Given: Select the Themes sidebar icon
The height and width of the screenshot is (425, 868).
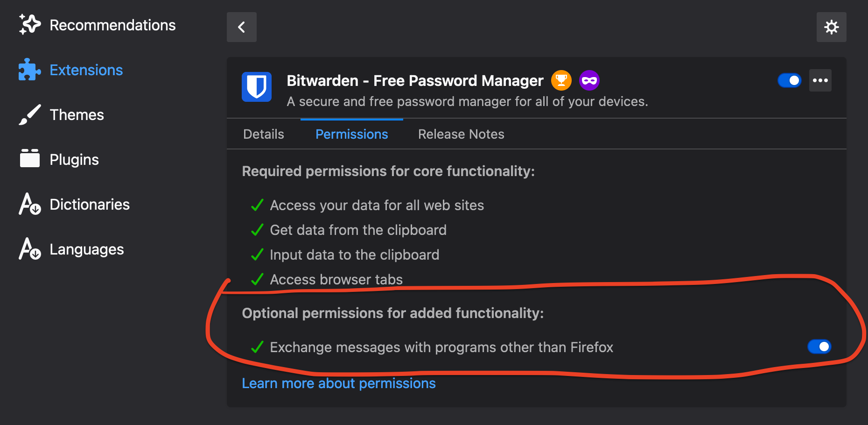Looking at the screenshot, I should point(29,114).
